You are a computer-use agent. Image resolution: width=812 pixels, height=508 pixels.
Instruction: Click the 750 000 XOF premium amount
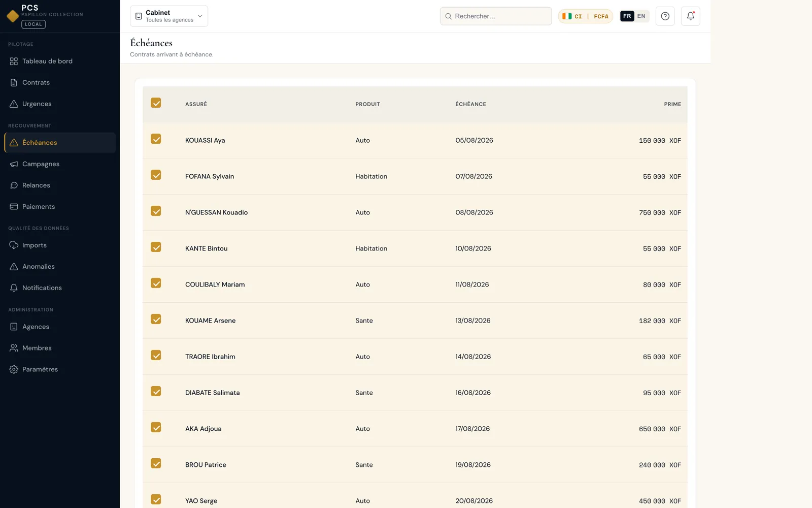[x=660, y=213]
